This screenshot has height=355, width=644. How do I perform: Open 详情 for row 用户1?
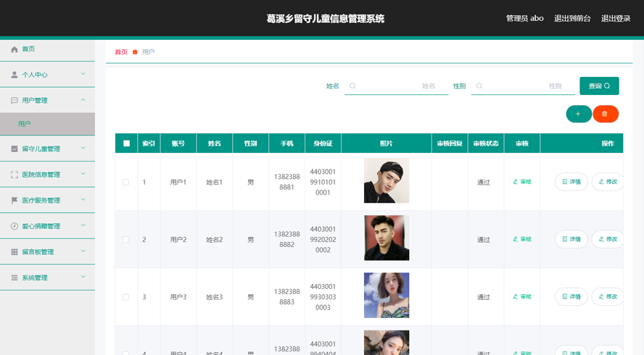click(x=571, y=182)
